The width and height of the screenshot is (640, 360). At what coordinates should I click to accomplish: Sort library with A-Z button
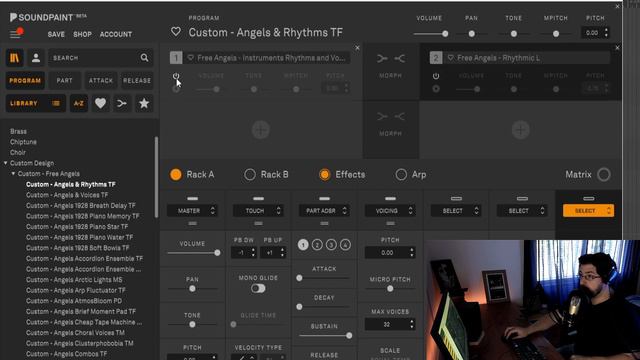coord(79,103)
